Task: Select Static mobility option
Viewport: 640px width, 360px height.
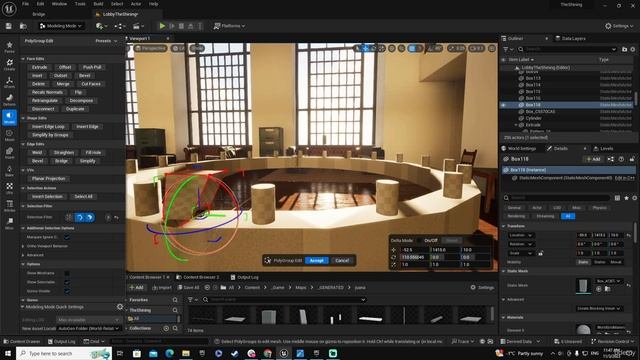Action: pyautogui.click(x=583, y=262)
